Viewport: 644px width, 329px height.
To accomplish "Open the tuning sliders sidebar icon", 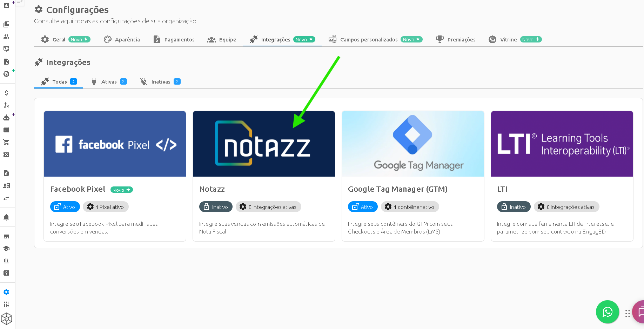I will [x=6, y=304].
